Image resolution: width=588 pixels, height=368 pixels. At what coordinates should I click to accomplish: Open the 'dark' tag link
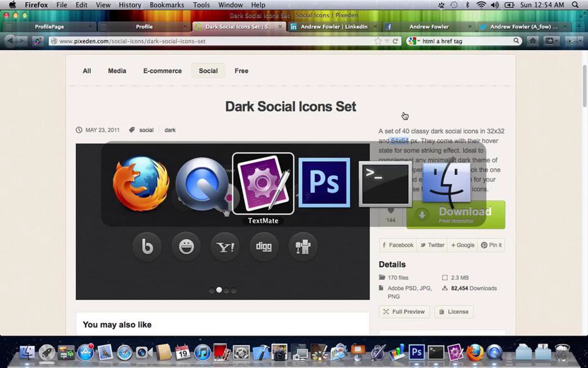point(170,130)
